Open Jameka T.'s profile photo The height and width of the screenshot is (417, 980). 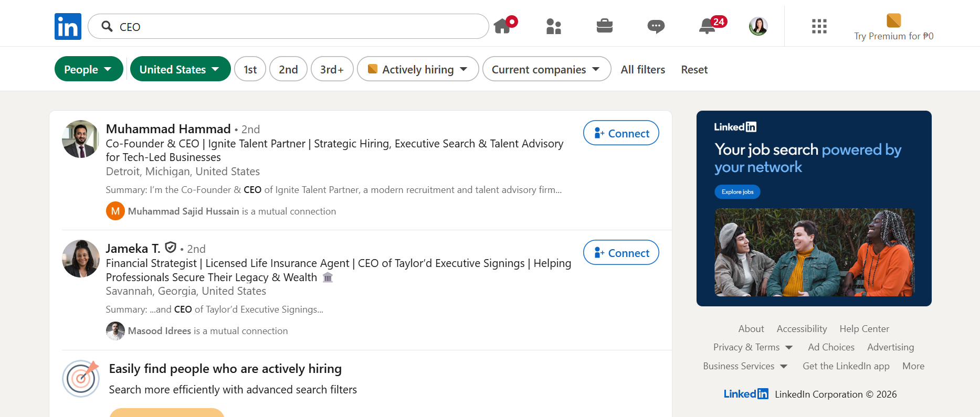pyautogui.click(x=81, y=259)
